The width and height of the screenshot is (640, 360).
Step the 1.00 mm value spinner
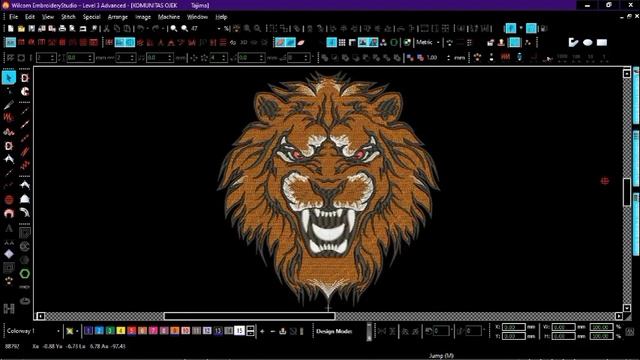pos(449,58)
